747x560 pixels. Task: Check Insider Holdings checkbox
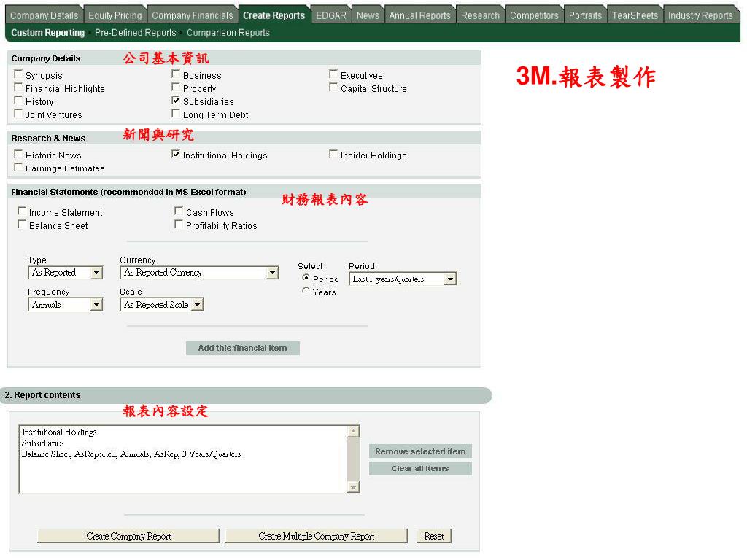pyautogui.click(x=333, y=155)
